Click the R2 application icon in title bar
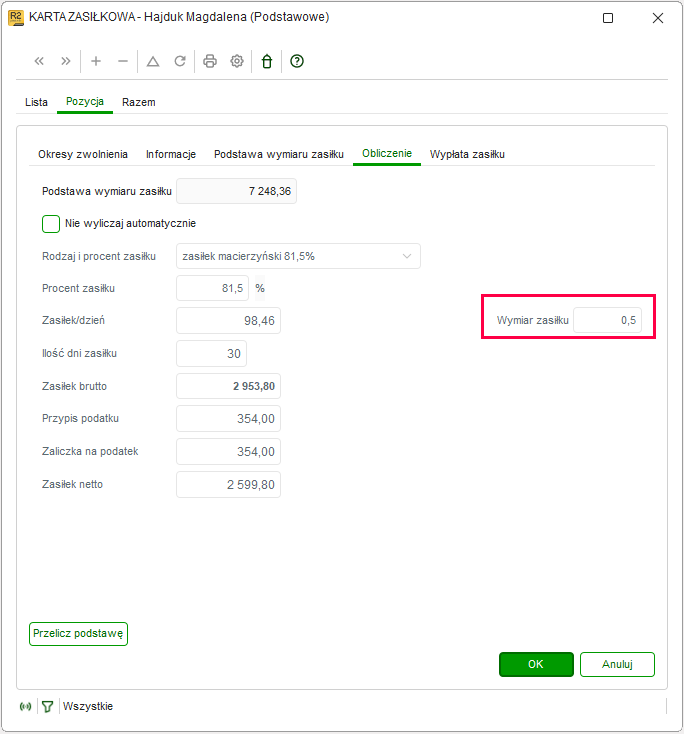 click(16, 18)
